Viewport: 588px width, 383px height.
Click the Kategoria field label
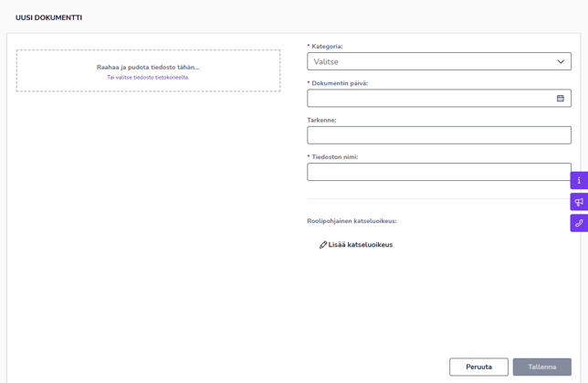click(x=327, y=47)
